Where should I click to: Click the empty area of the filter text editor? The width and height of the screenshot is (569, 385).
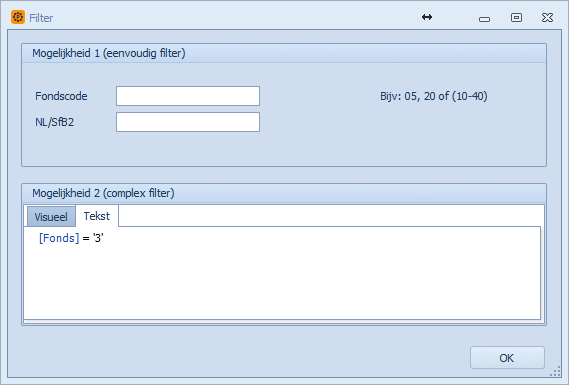click(282, 283)
